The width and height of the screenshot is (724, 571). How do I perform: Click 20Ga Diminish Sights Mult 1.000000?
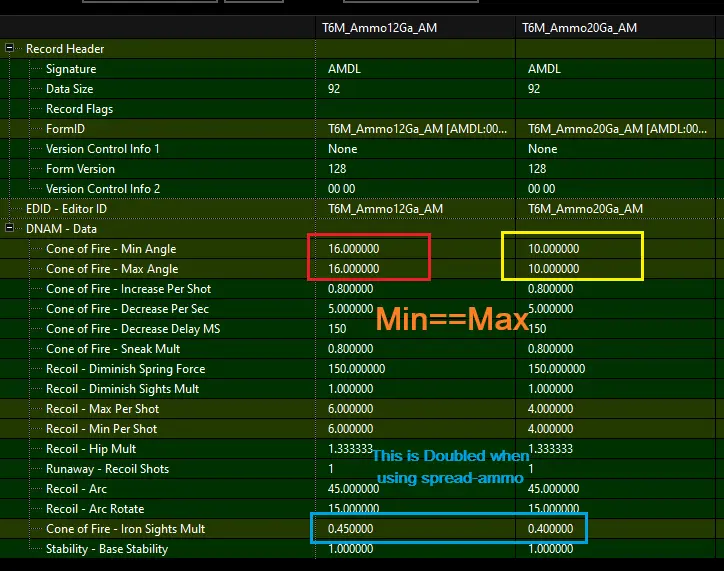(x=550, y=389)
